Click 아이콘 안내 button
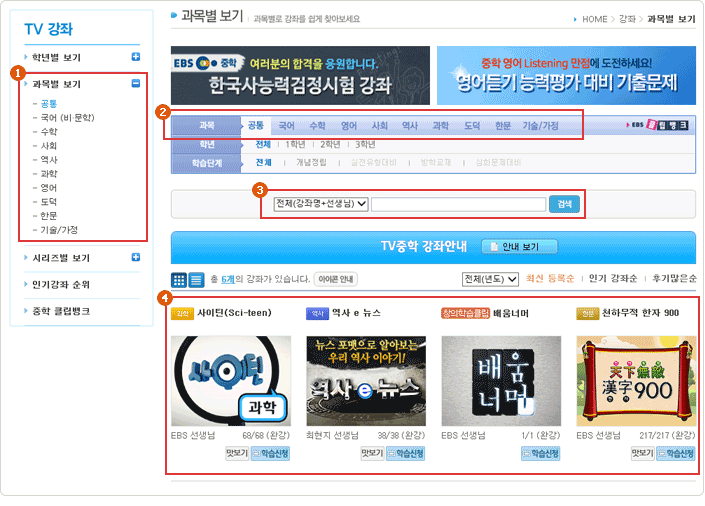 click(336, 279)
